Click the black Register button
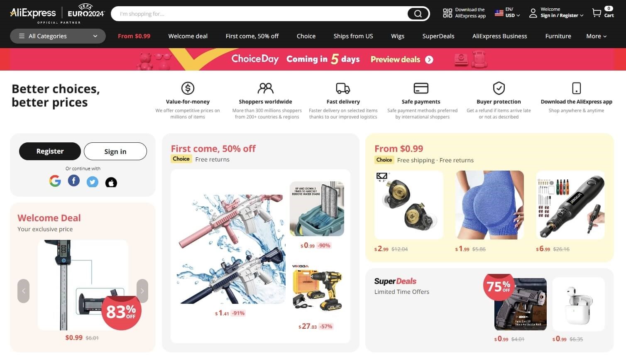This screenshot has width=626, height=364. point(50,151)
